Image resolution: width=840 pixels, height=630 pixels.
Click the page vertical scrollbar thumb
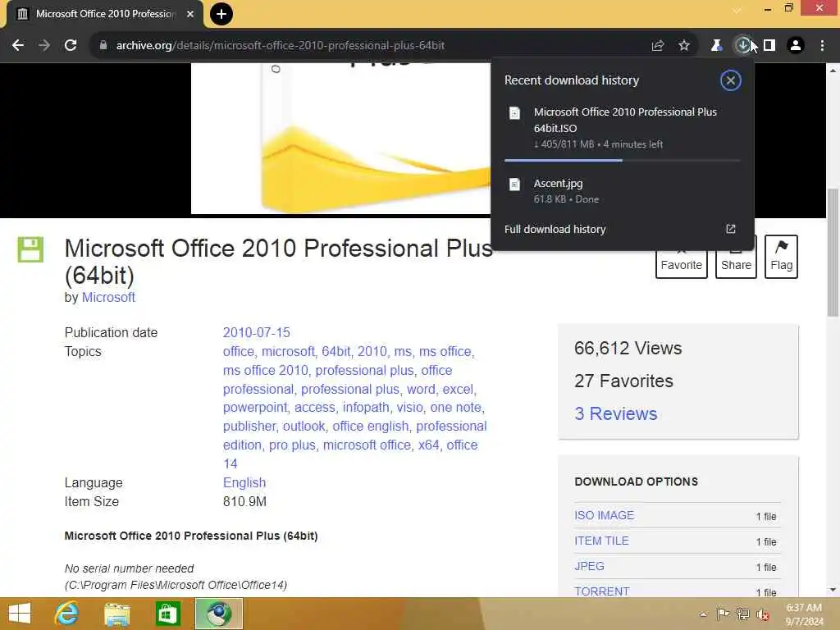[833, 252]
